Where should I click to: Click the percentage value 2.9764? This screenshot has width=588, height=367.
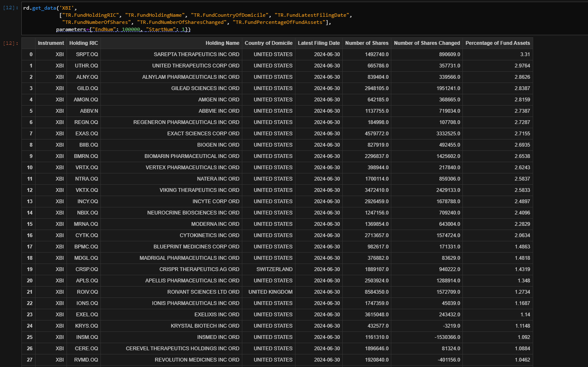[522, 66]
